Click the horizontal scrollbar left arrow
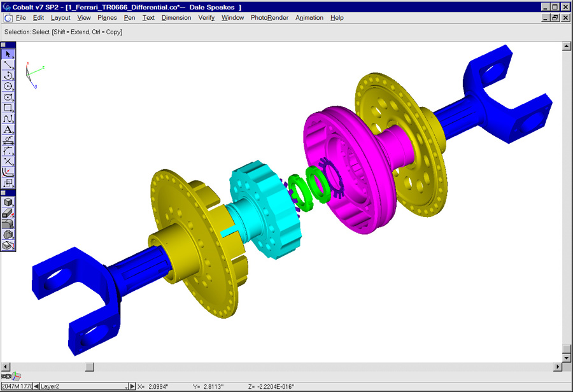573x392 pixels. (x=6, y=367)
